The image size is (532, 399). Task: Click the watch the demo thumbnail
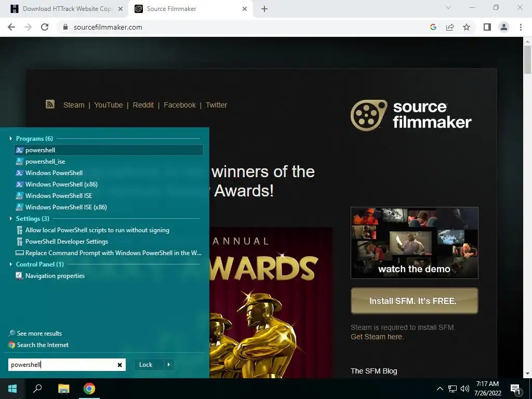coord(414,243)
